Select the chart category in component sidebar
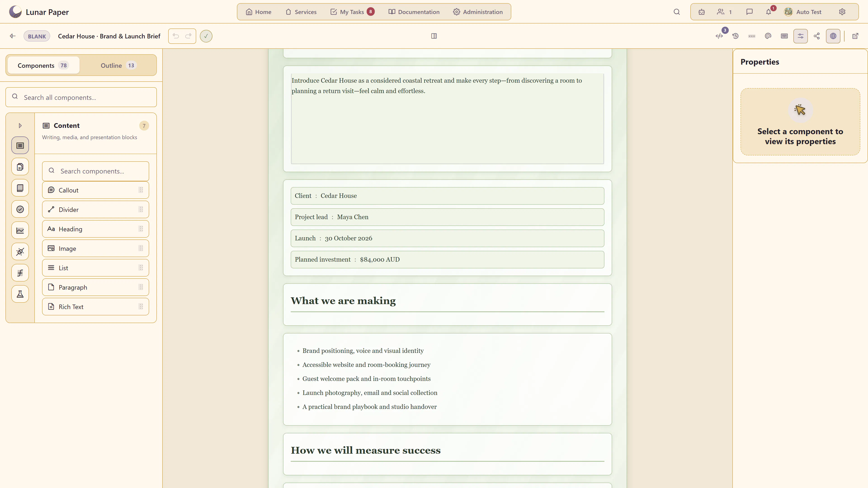Image resolution: width=868 pixels, height=488 pixels. pyautogui.click(x=20, y=230)
